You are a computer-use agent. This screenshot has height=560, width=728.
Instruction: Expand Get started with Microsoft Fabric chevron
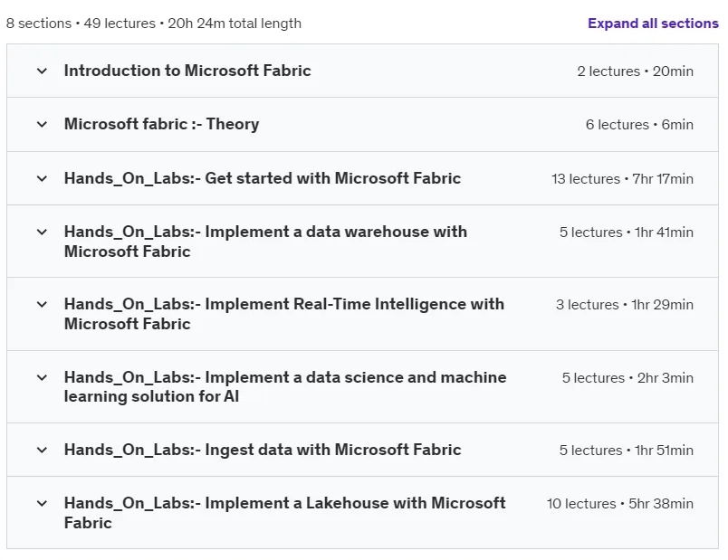(x=42, y=178)
